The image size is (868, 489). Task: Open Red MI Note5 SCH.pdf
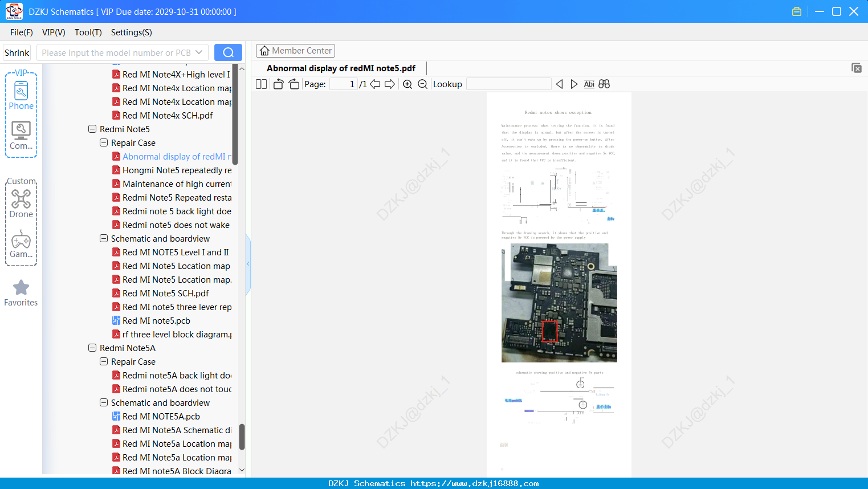click(x=160, y=294)
